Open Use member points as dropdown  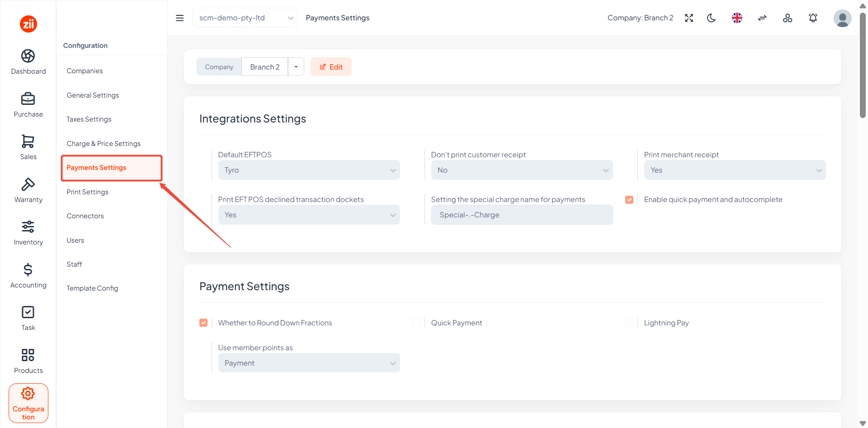point(309,363)
